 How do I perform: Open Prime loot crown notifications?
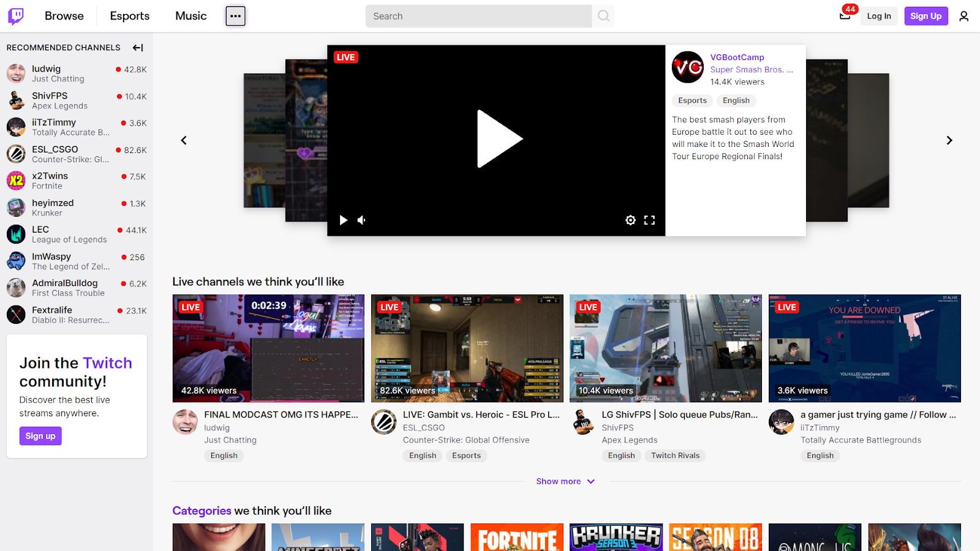coord(845,16)
